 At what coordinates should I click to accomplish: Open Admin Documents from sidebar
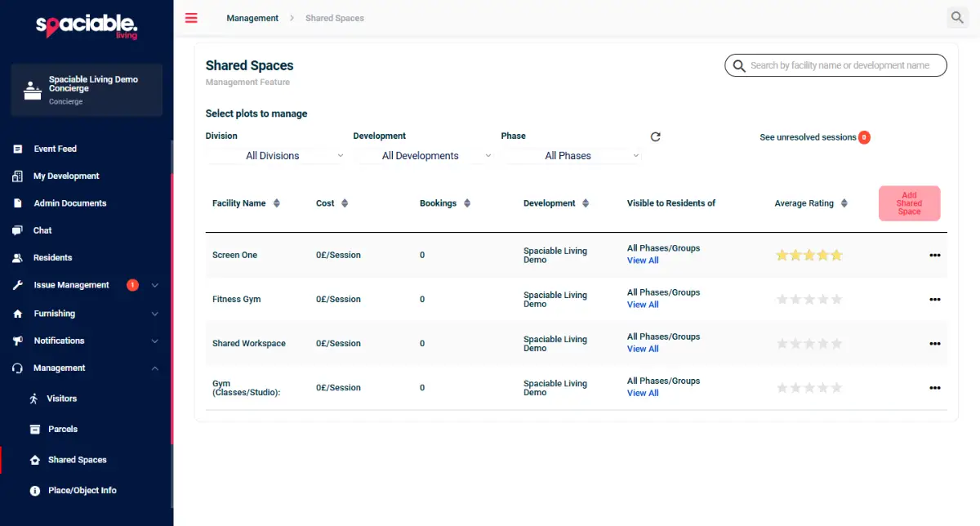click(70, 203)
